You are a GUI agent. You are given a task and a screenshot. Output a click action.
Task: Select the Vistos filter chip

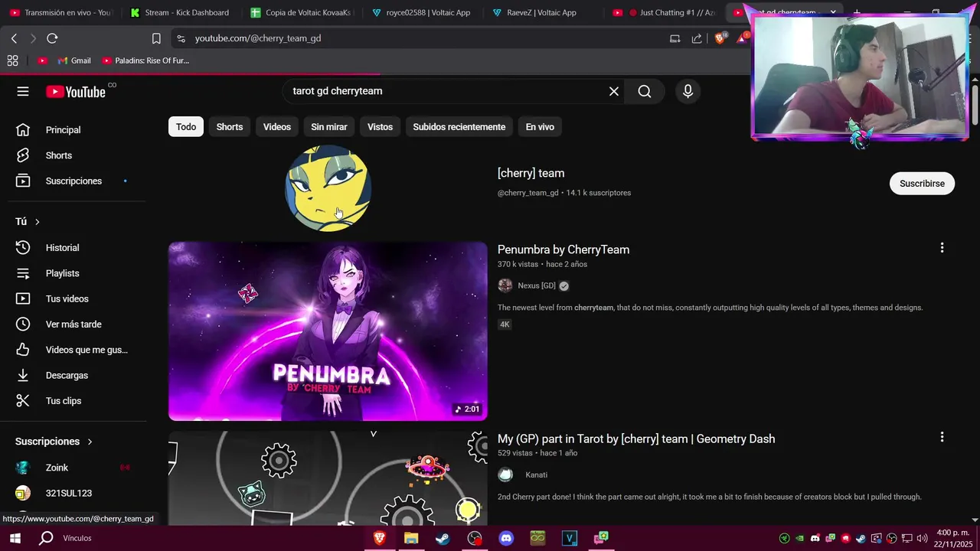click(380, 127)
